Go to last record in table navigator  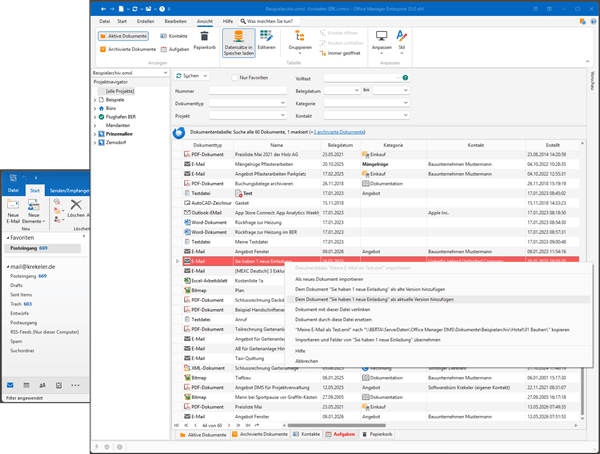[x=247, y=425]
